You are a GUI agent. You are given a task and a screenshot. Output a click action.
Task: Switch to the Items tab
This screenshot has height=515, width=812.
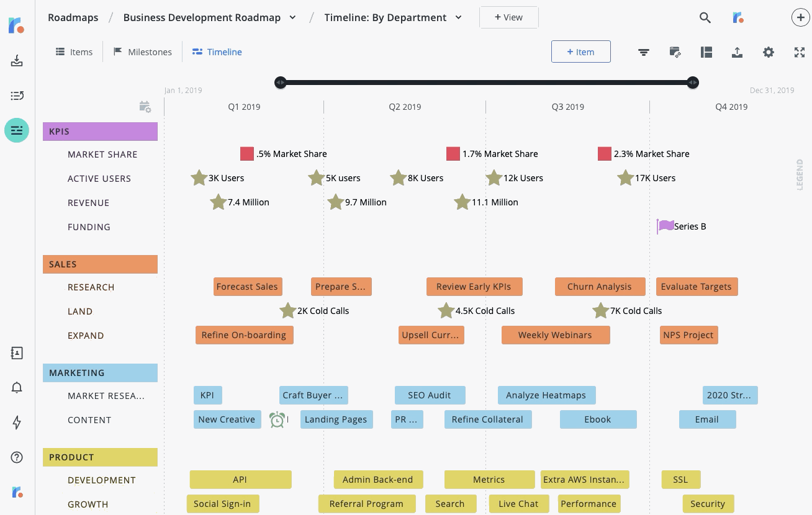(x=74, y=52)
